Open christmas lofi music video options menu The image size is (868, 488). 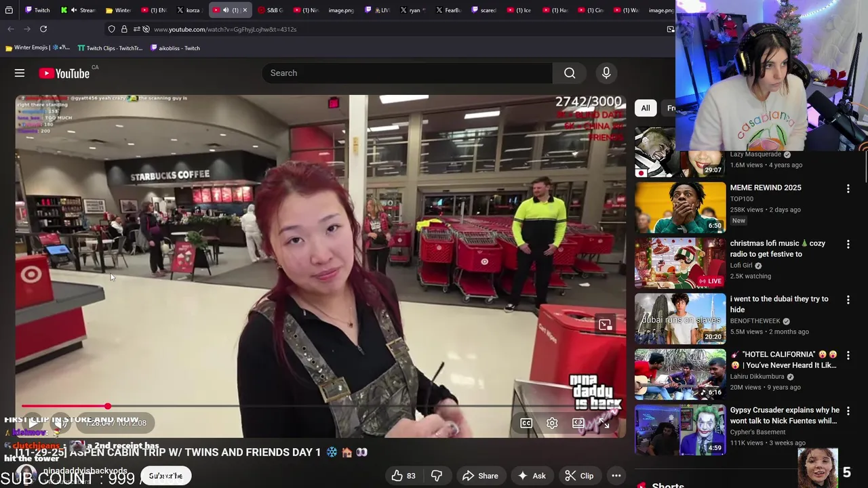coord(848,244)
